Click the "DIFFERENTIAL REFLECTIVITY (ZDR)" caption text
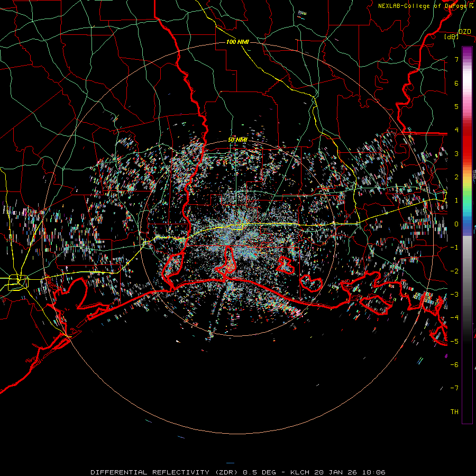 (165, 472)
